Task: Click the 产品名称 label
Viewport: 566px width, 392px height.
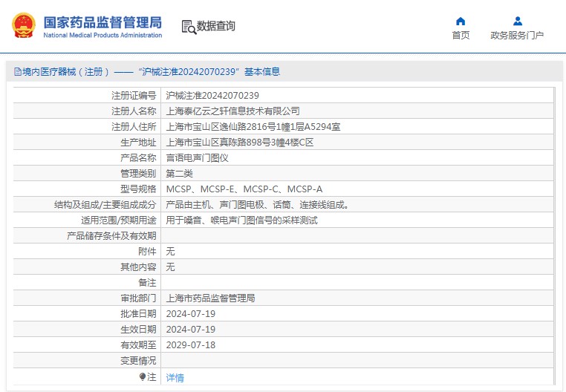Action: pos(138,157)
